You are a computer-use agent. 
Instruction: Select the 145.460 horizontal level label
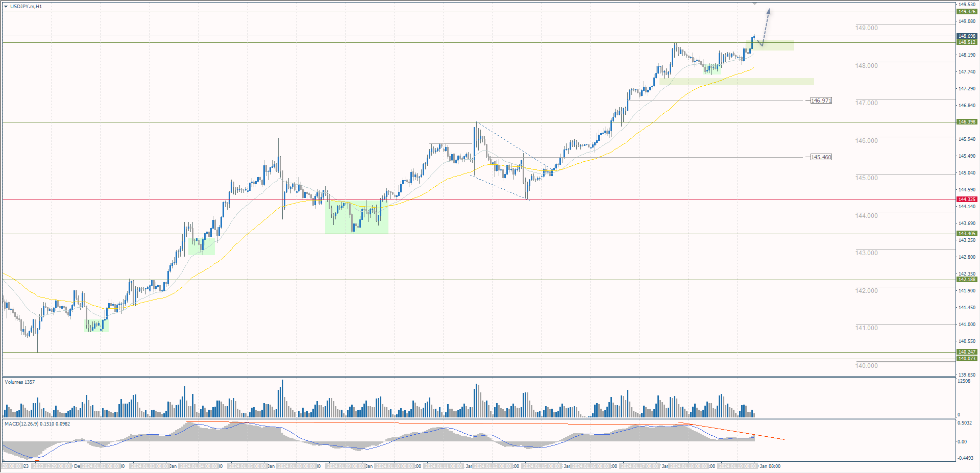821,157
